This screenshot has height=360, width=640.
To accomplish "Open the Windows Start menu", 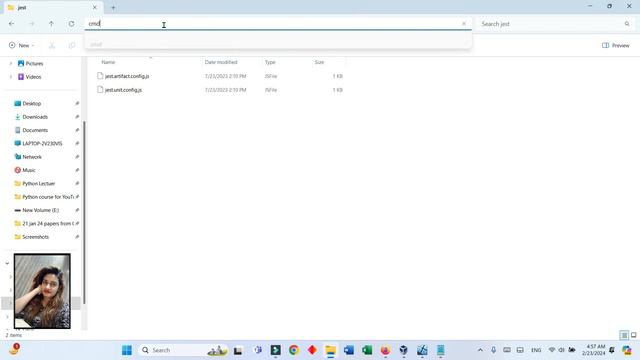I will click(x=127, y=350).
